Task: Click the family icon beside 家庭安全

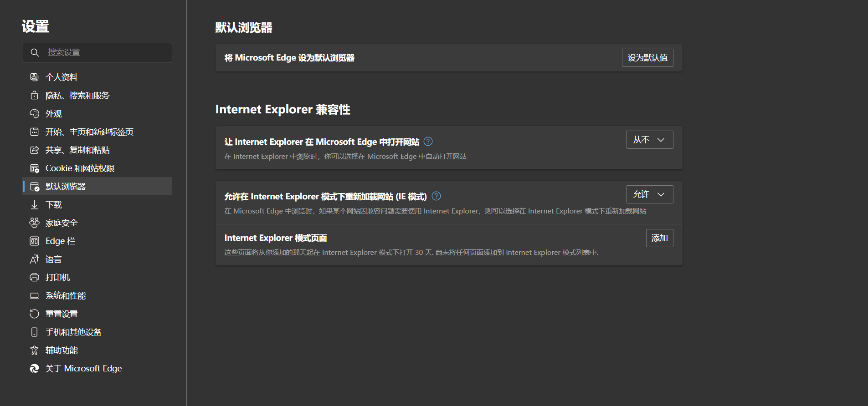Action: click(x=34, y=223)
